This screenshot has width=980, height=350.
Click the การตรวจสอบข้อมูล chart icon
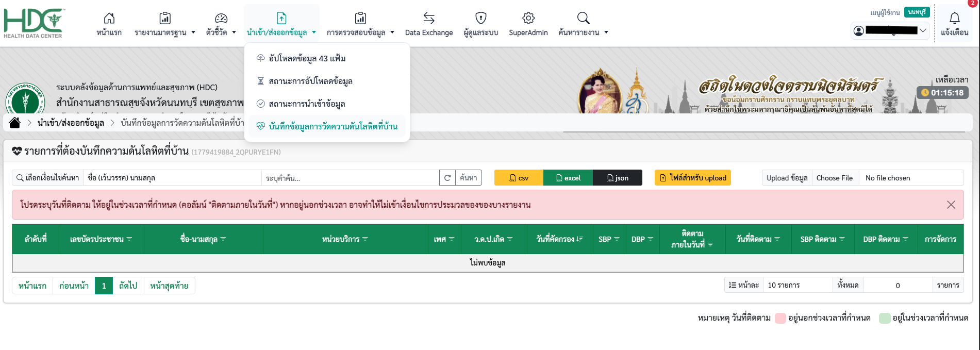click(x=361, y=18)
